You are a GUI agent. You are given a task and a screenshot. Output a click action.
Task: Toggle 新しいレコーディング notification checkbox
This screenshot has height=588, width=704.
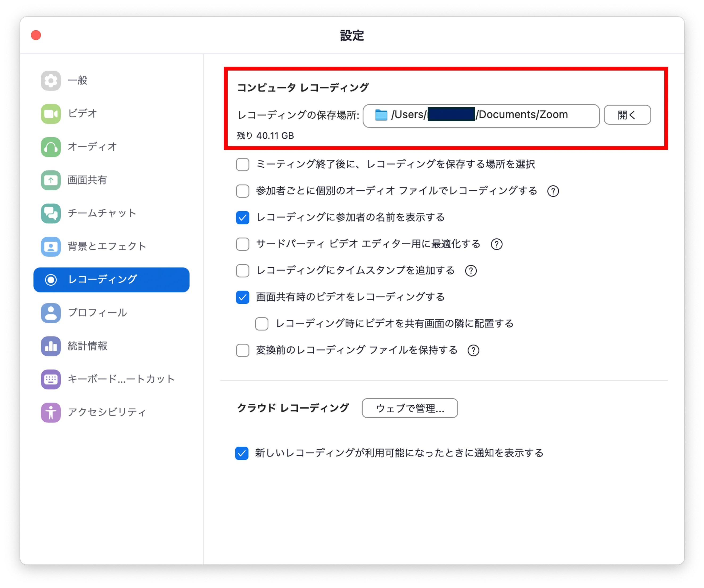coord(242,453)
